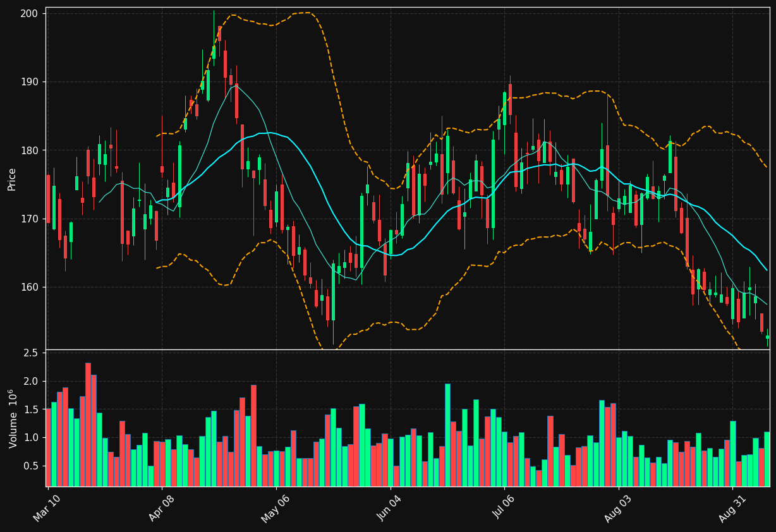Click the tall green candle left of Jul 06
Viewport: 776px width, 532px height.
pos(493,184)
